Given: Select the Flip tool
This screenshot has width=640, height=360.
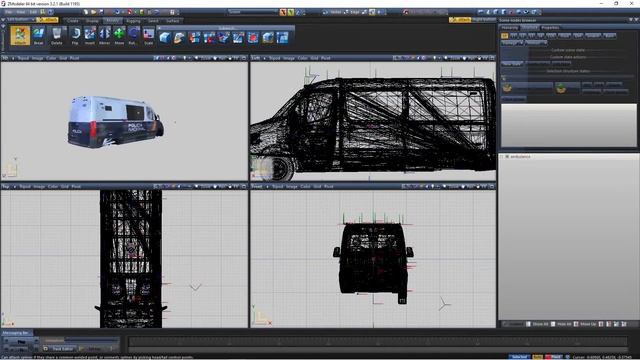Looking at the screenshot, I should point(75,35).
